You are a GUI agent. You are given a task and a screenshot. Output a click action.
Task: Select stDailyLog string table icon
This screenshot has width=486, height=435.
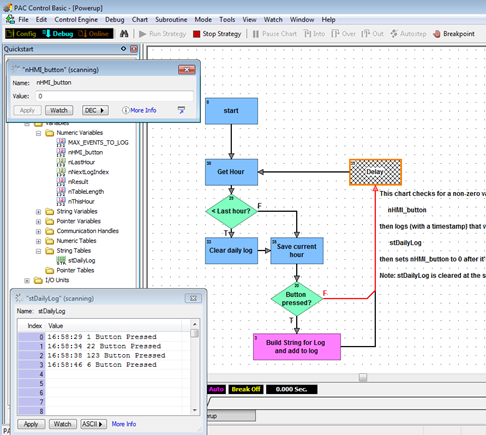pyautogui.click(x=61, y=260)
